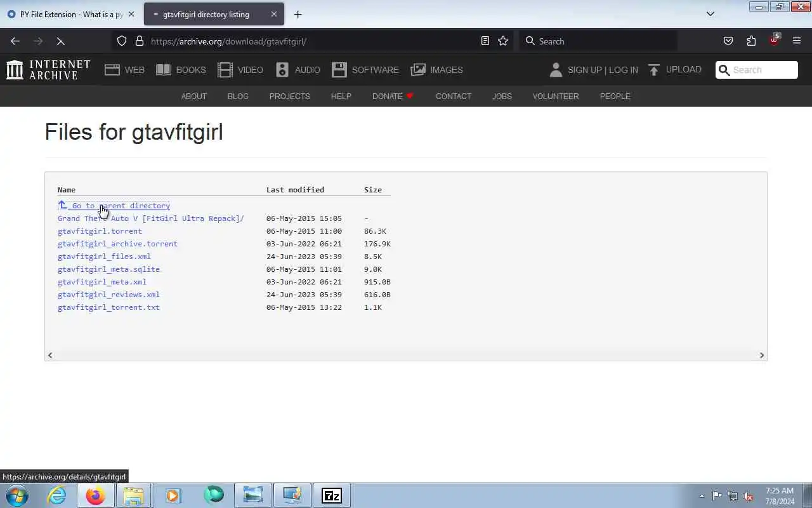Open the 7z application in taskbar
The height and width of the screenshot is (508, 812).
click(331, 495)
